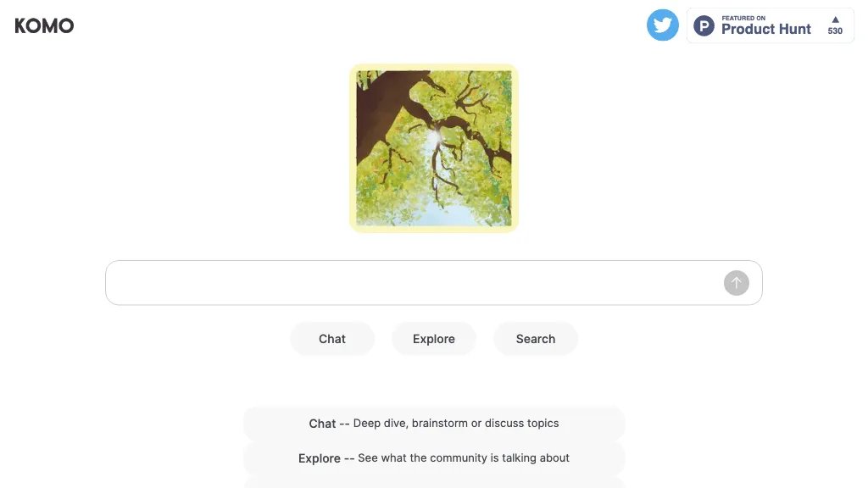Open the Twitter bird icon
Screen dimensions: 868x488
[663, 25]
